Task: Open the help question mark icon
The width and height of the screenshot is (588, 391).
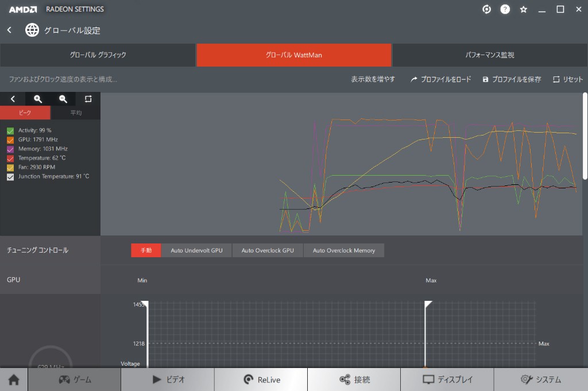Action: tap(505, 9)
